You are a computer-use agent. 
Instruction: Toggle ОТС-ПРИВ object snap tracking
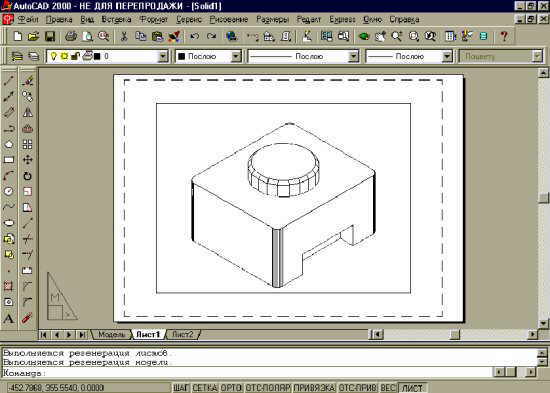[x=357, y=388]
